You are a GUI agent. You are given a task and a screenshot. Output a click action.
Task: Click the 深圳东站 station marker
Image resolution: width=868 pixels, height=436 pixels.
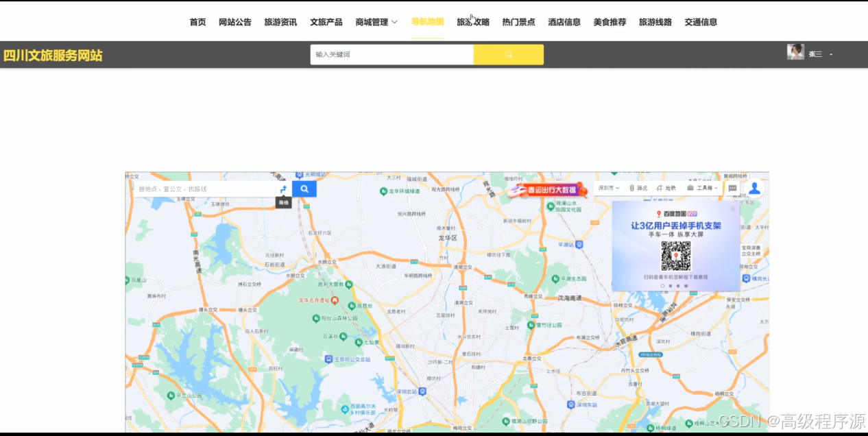tap(570, 404)
